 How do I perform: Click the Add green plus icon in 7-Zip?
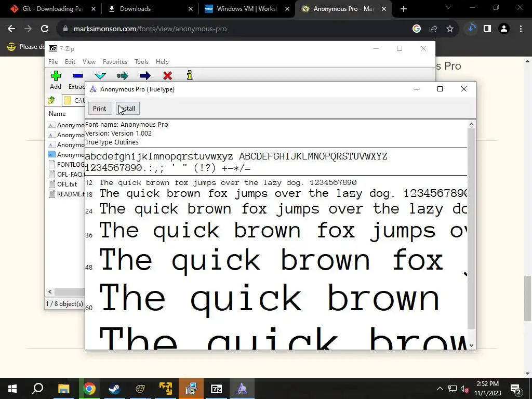(56, 76)
